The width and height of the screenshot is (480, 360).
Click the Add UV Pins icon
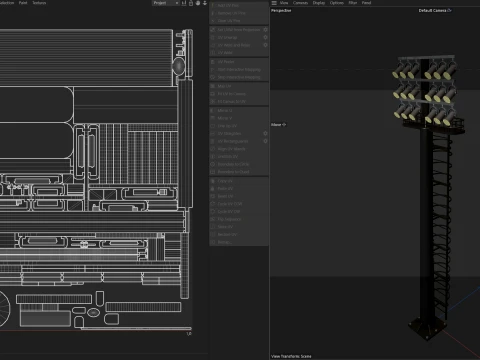click(213, 5)
